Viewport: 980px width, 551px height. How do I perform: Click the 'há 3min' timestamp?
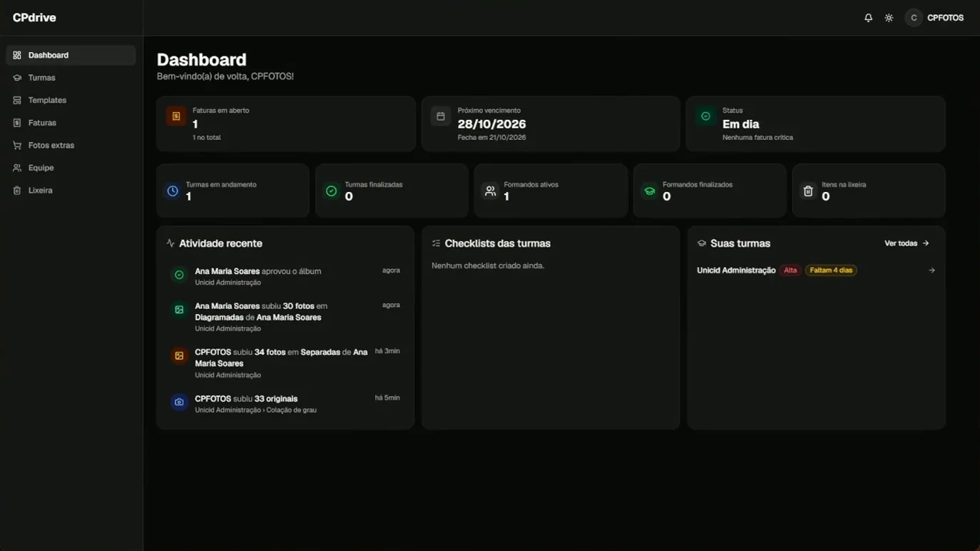[387, 351]
